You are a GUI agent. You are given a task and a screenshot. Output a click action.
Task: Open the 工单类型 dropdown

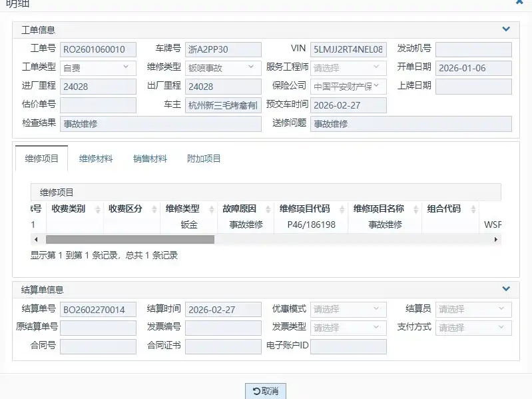98,68
